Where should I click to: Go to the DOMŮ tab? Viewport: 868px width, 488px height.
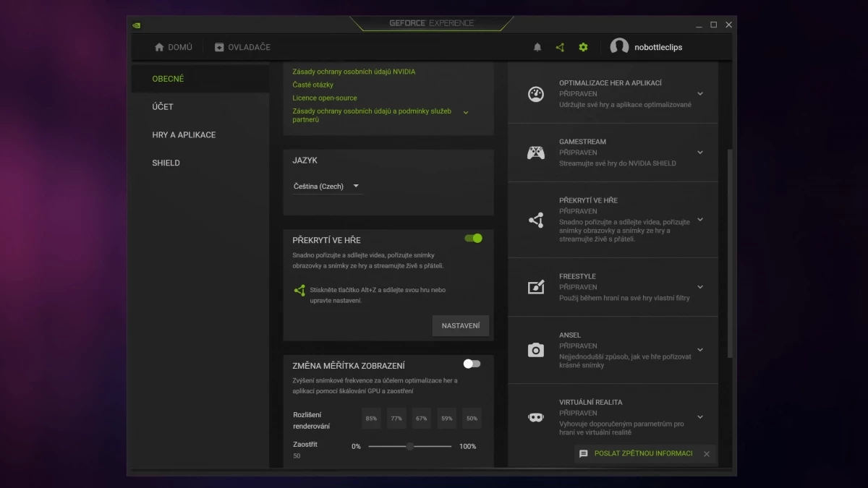click(174, 47)
